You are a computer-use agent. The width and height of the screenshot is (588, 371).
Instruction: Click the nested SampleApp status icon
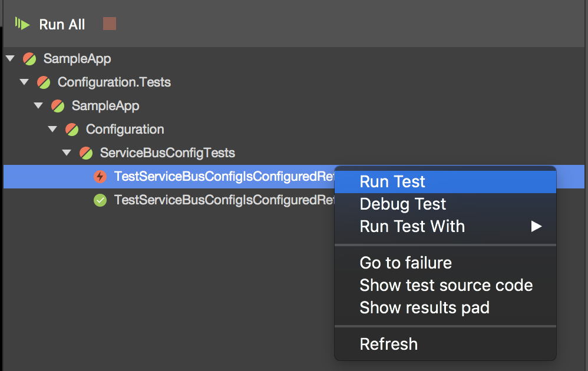(58, 106)
